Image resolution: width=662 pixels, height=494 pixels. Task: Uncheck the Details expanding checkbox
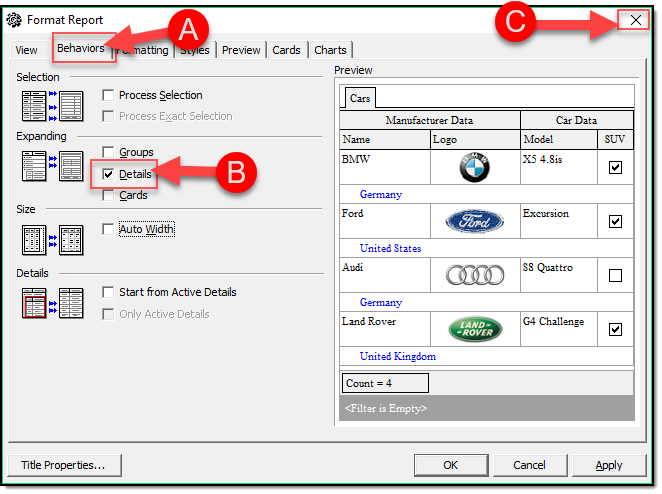point(108,174)
